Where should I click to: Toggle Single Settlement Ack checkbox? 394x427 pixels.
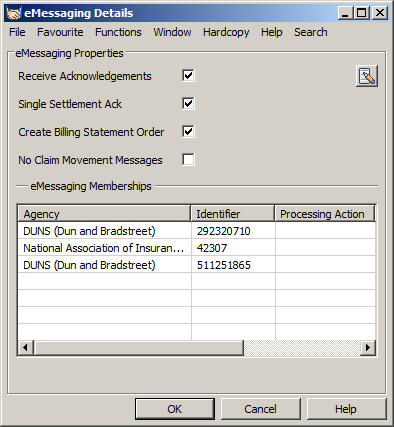[188, 104]
